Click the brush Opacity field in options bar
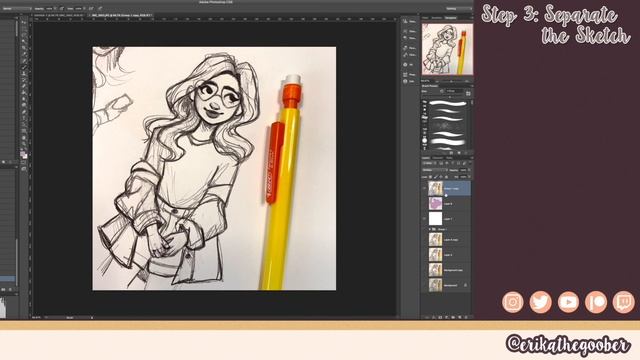640x360 pixels. 50,8
